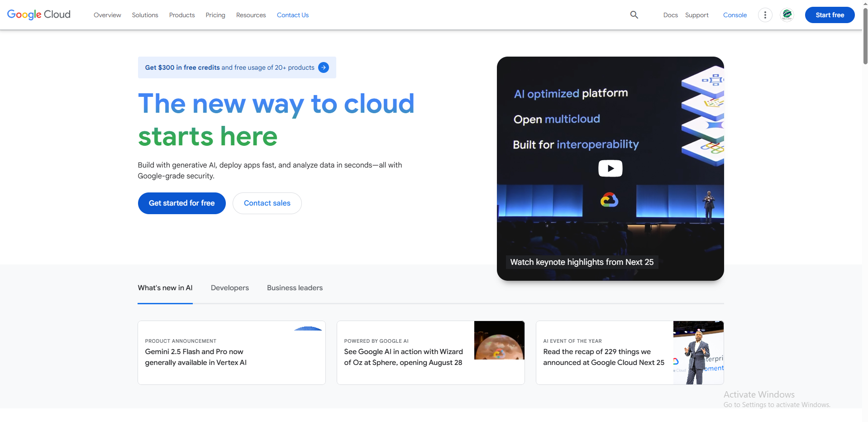Click the Contact Us link
Viewport: 868px width, 422px height.
[293, 15]
